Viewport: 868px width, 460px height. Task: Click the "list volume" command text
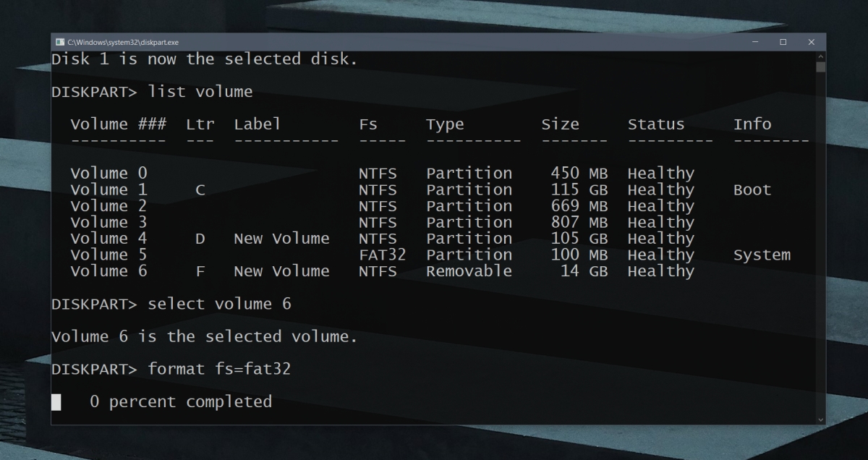pyautogui.click(x=200, y=92)
